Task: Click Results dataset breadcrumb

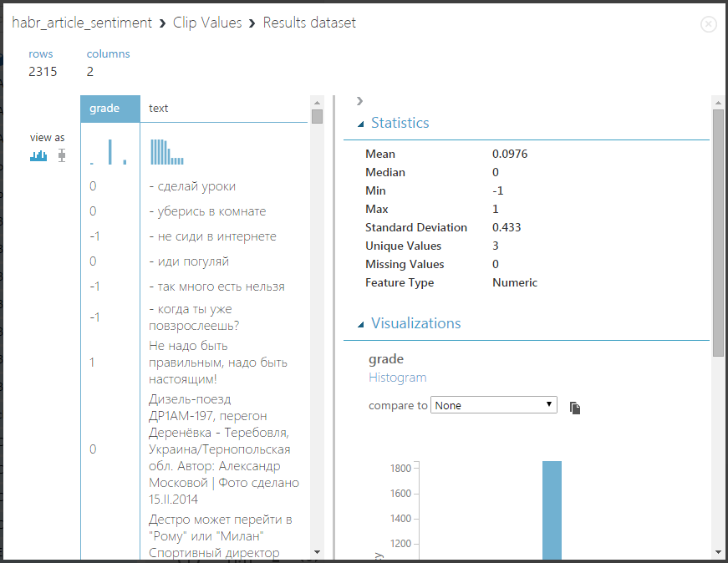Action: [309, 23]
